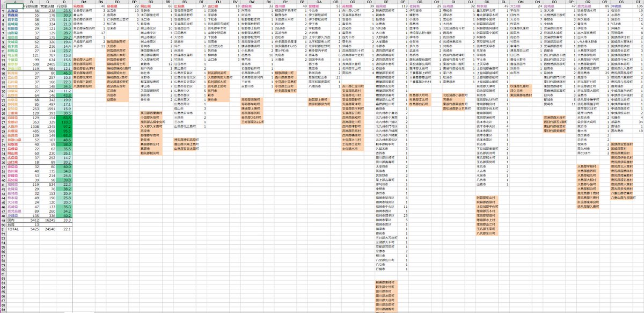Select the 東京都 cell in column A
The image size is (644, 313).
tap(15, 64)
